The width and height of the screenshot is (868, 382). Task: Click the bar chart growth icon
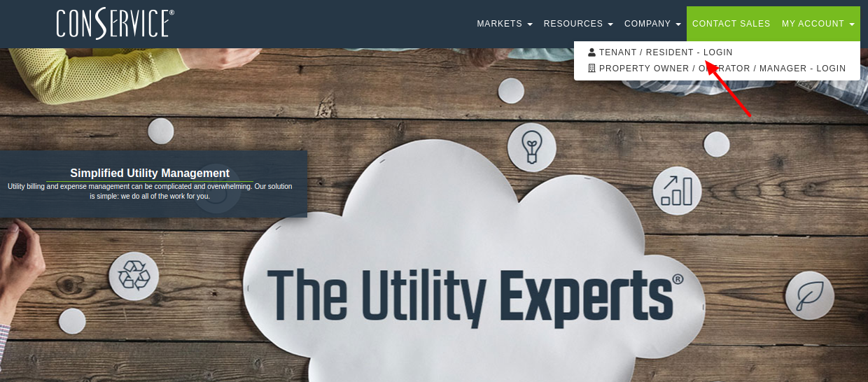click(677, 190)
